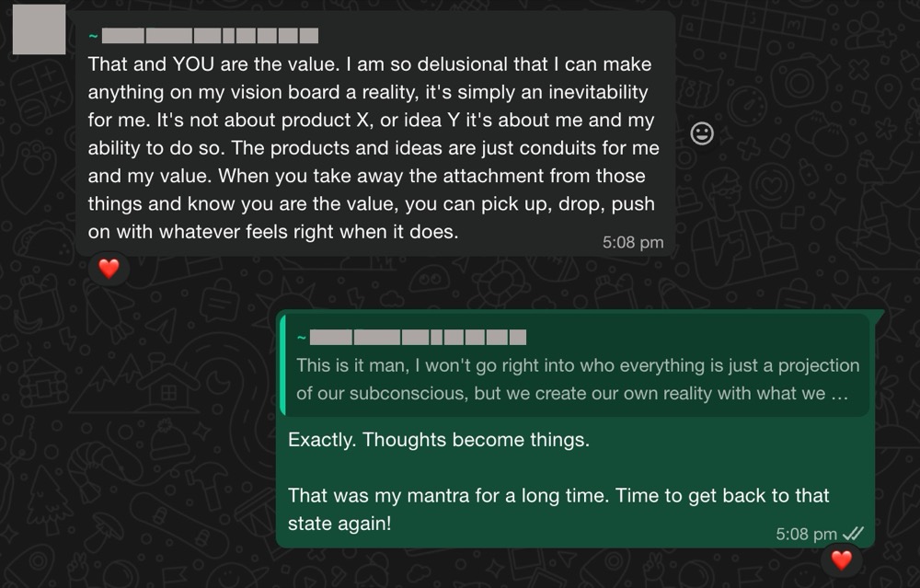Image resolution: width=920 pixels, height=588 pixels.
Task: Click the 5:08 pm timestamp on incoming message
Action: click(632, 242)
